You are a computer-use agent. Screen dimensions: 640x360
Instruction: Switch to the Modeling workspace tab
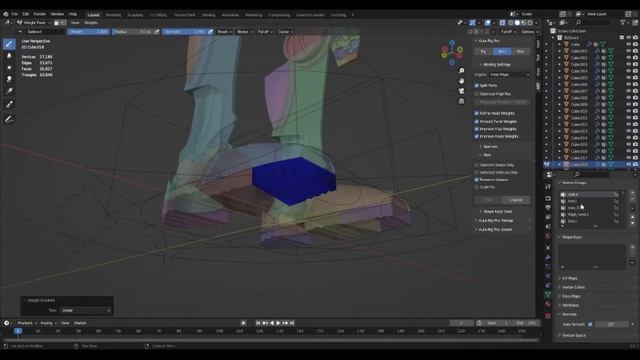point(113,15)
